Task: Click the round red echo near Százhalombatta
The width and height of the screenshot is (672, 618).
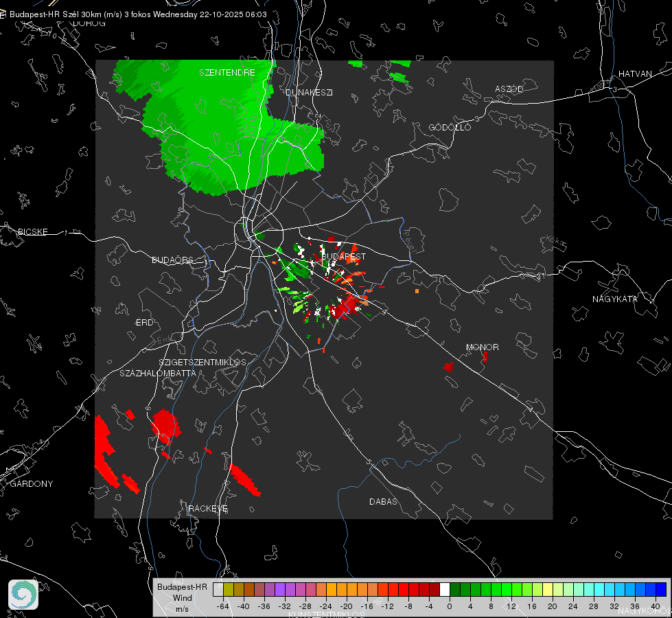Action: coord(165,425)
